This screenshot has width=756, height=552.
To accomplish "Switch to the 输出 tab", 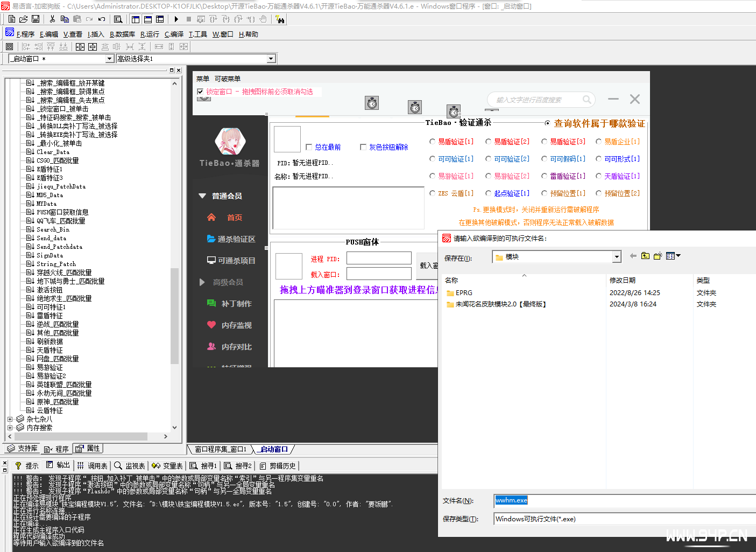I will tap(58, 465).
